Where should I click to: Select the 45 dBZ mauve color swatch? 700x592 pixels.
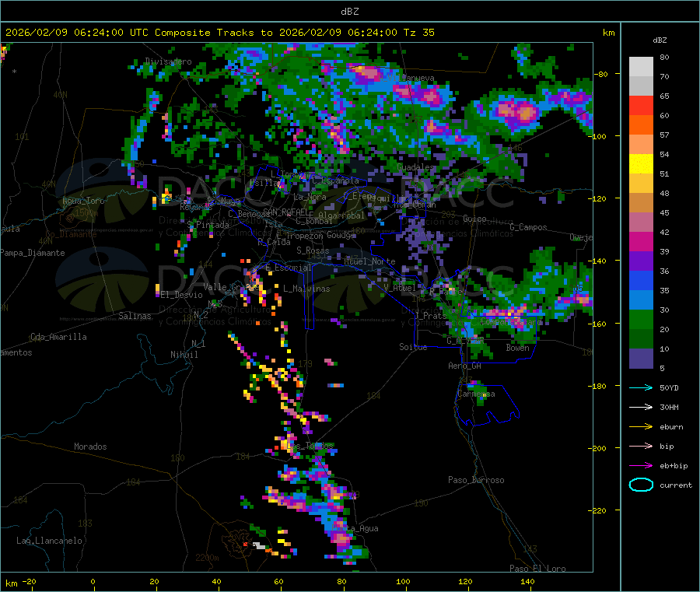[x=641, y=222]
